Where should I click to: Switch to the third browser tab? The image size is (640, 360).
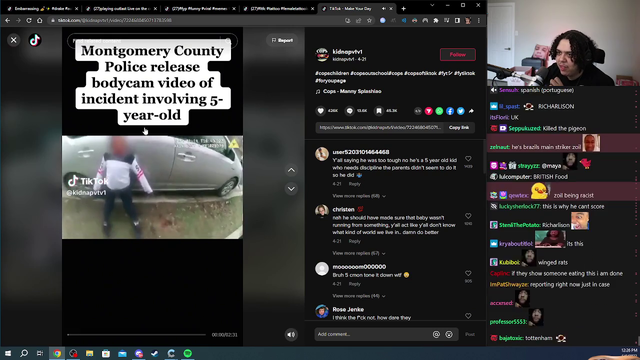pos(200,9)
